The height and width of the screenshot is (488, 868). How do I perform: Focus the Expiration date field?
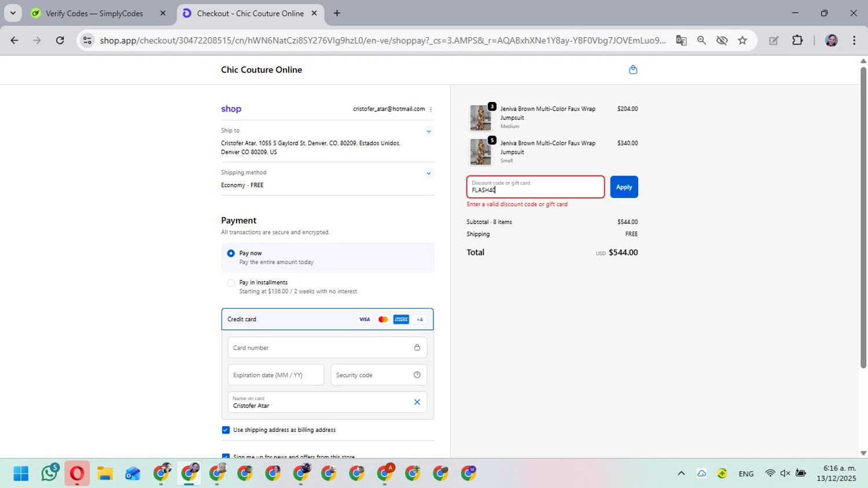pyautogui.click(x=276, y=375)
